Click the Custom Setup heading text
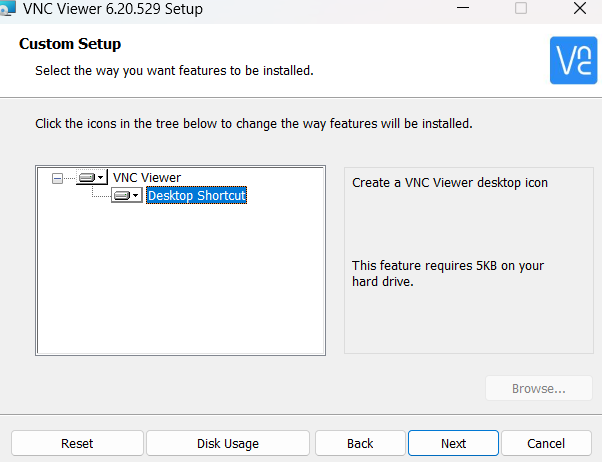This screenshot has width=602, height=462. tap(70, 44)
